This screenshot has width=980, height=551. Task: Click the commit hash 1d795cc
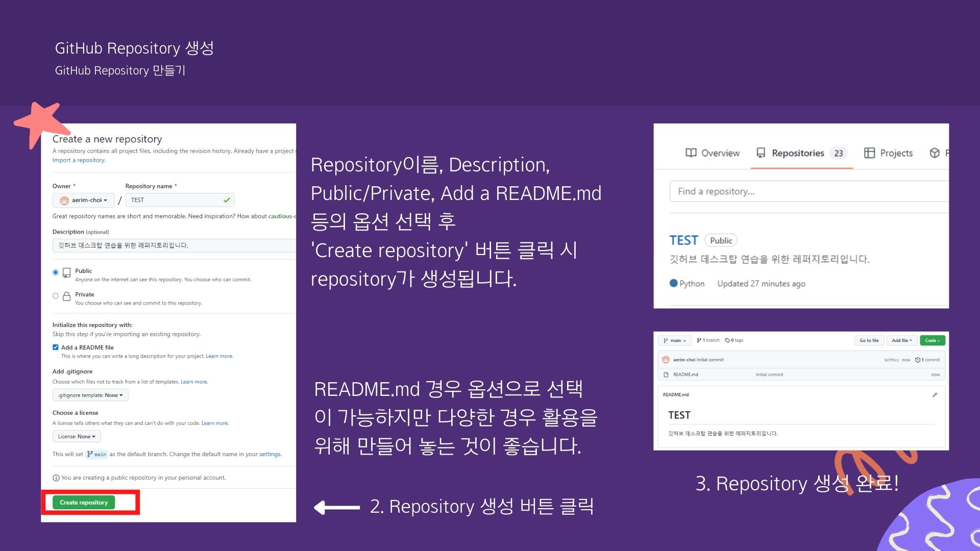[x=891, y=360]
